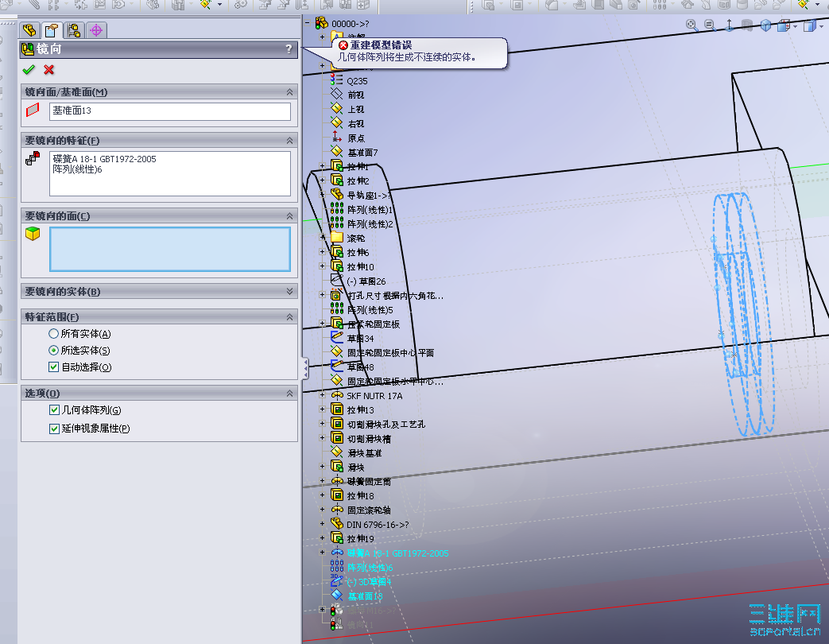Image resolution: width=829 pixels, height=644 pixels.
Task: Click the panel splitter handle
Action: [305, 369]
